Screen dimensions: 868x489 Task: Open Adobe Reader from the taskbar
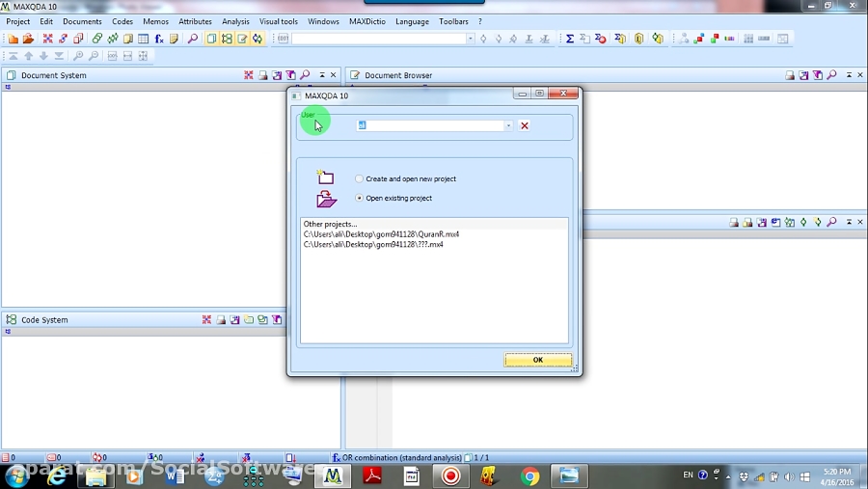[372, 476]
